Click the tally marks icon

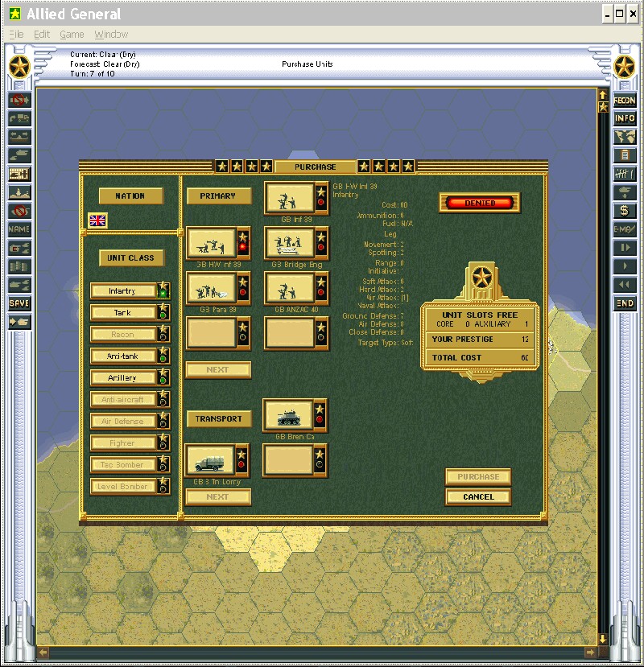pyautogui.click(x=625, y=174)
